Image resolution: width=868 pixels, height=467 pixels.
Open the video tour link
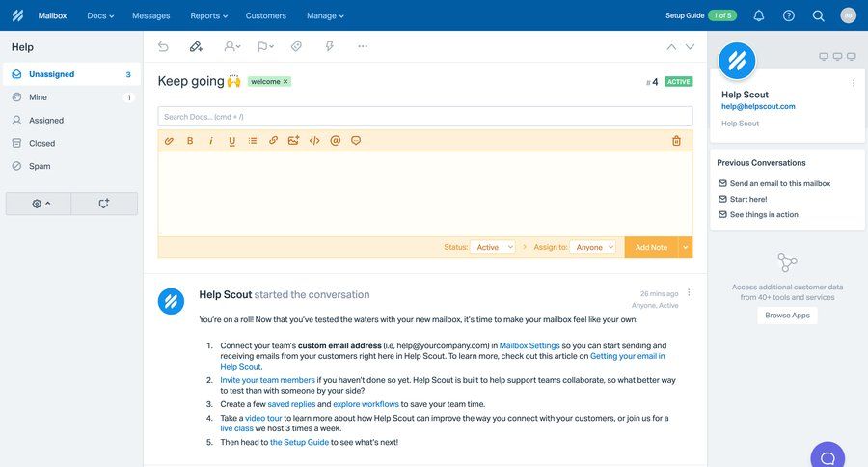[x=263, y=418]
